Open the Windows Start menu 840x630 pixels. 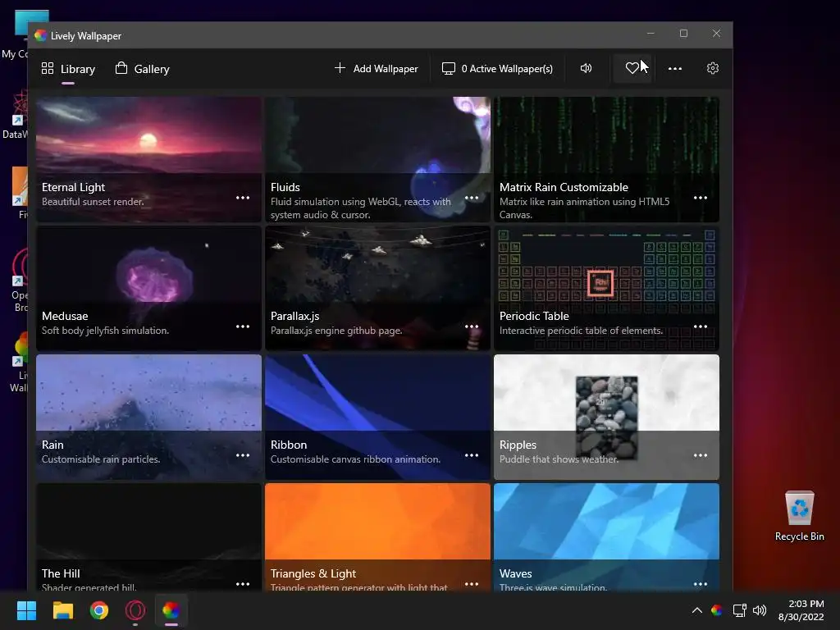click(x=26, y=610)
